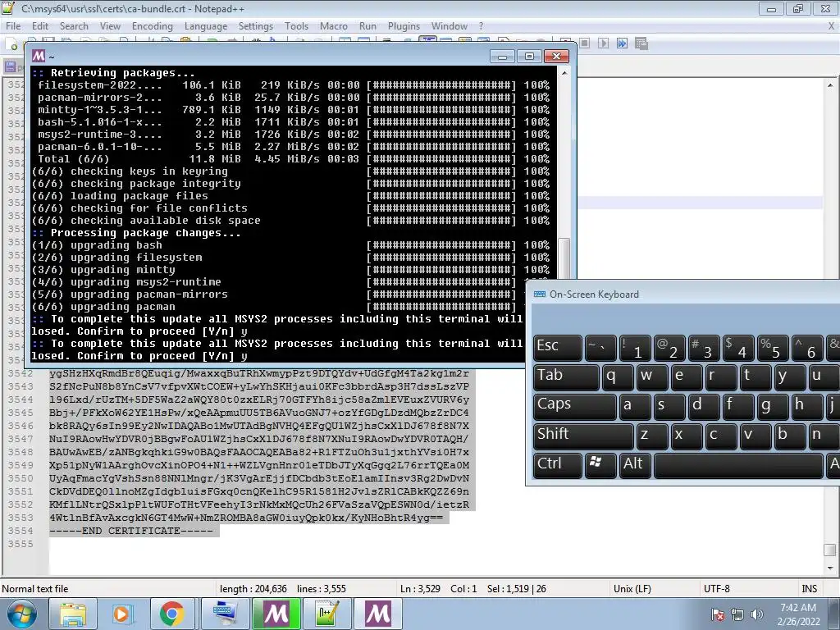Click the y key on On-Screen Keyboard

click(x=789, y=377)
